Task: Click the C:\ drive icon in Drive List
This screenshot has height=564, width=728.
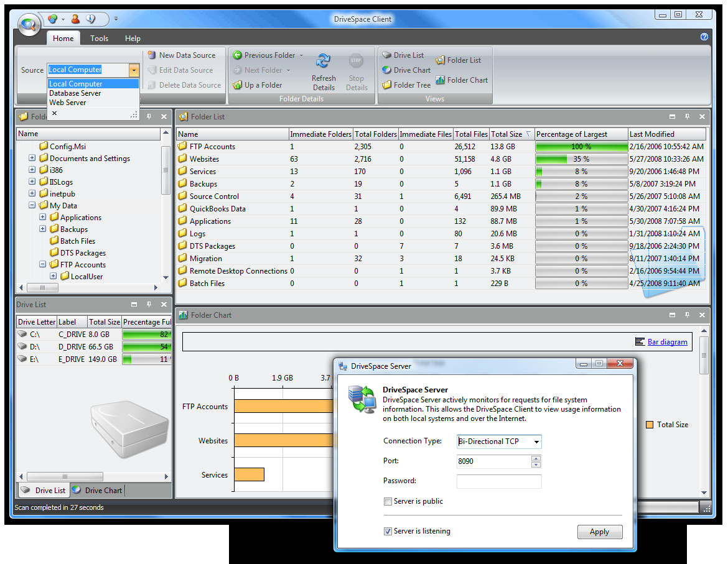Action: 22,334
